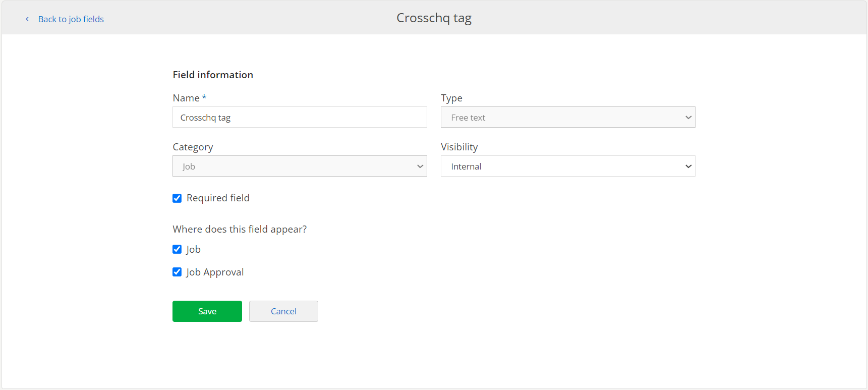Edit the Name input field
The image size is (868, 390).
(300, 117)
